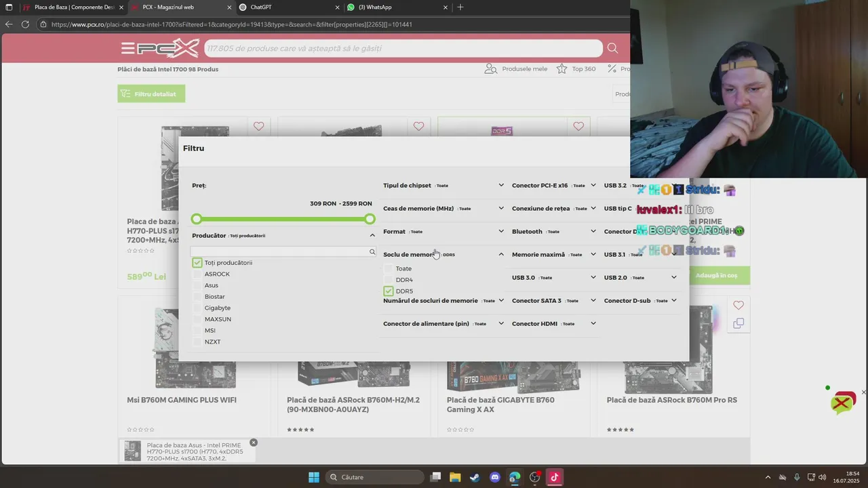Viewport: 868px width, 488px height.
Task: Check the MSI producer checkbox
Action: point(197,330)
